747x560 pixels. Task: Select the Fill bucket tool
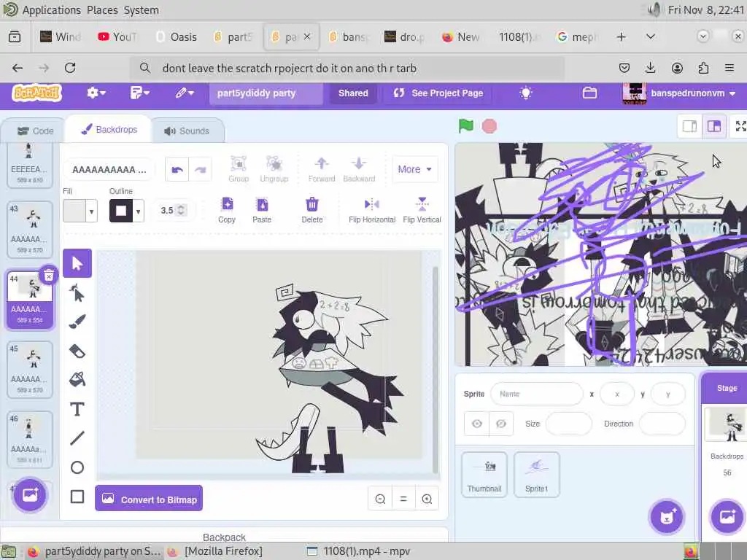[77, 380]
